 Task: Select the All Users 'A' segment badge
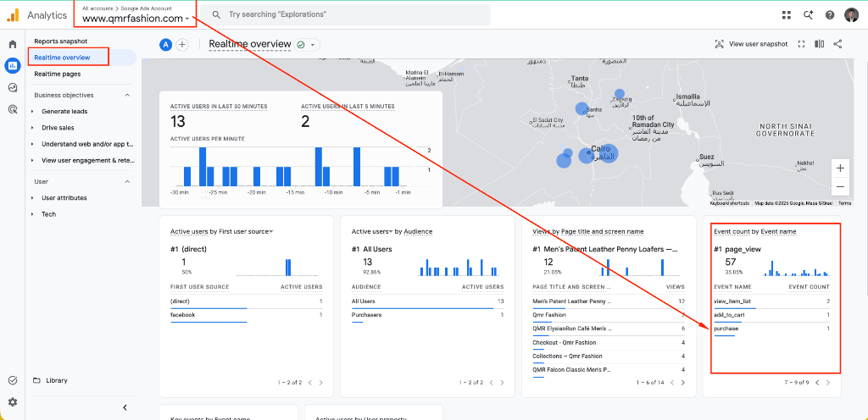click(x=165, y=45)
